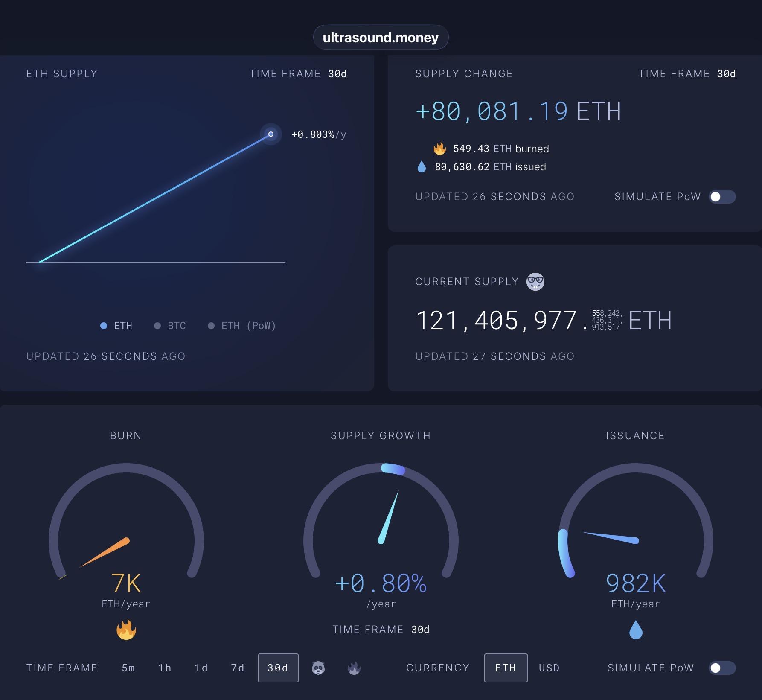Select the grey flame time frame icon
This screenshot has height=700, width=762.
(354, 668)
